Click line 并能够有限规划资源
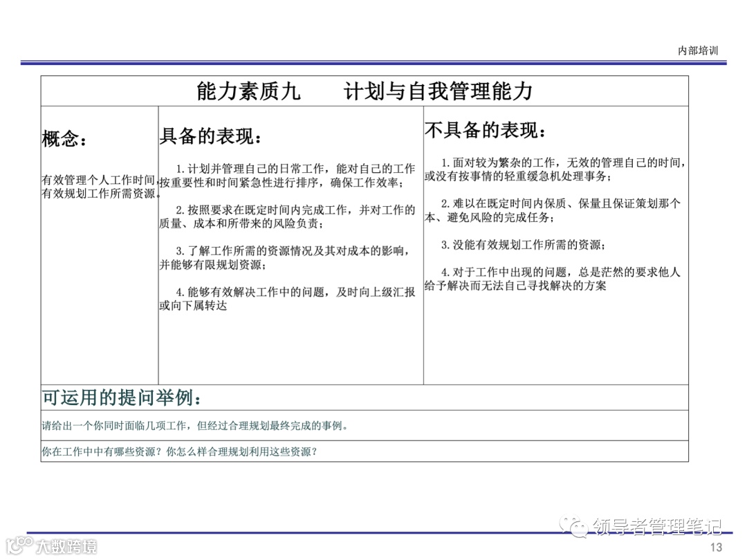Screen dimensions: 747x560 [x=212, y=265]
